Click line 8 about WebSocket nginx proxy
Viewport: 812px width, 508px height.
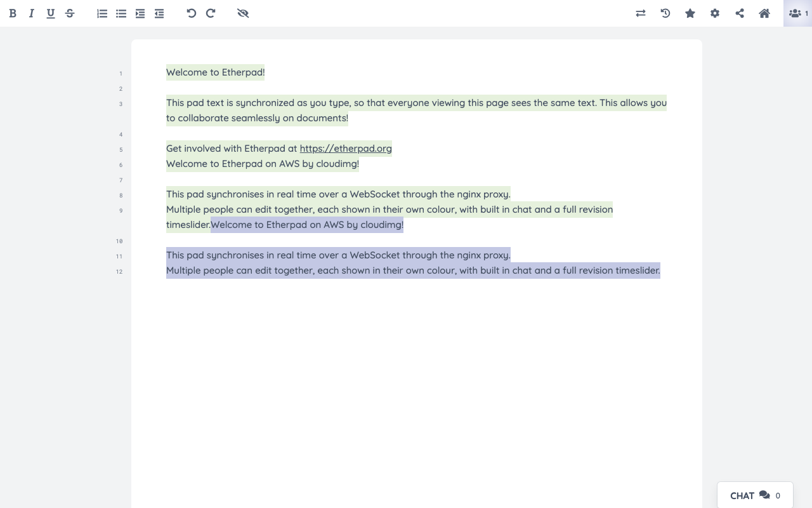(338, 194)
